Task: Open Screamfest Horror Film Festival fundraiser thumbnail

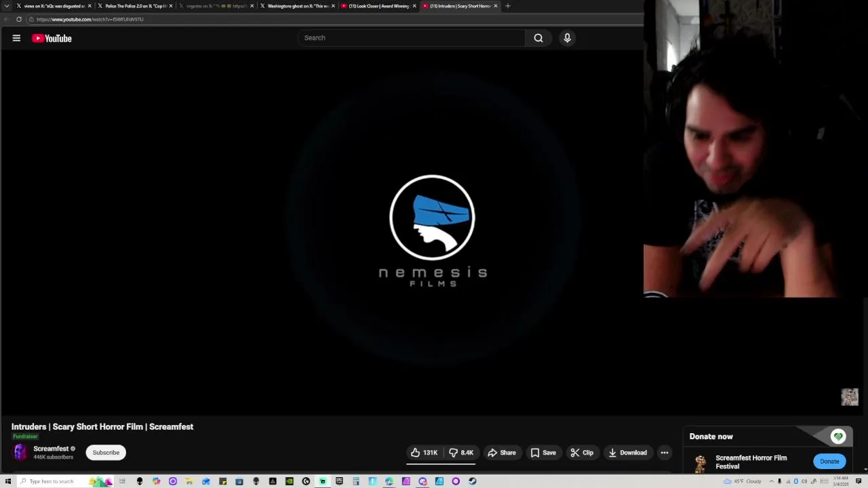Action: pos(701,462)
